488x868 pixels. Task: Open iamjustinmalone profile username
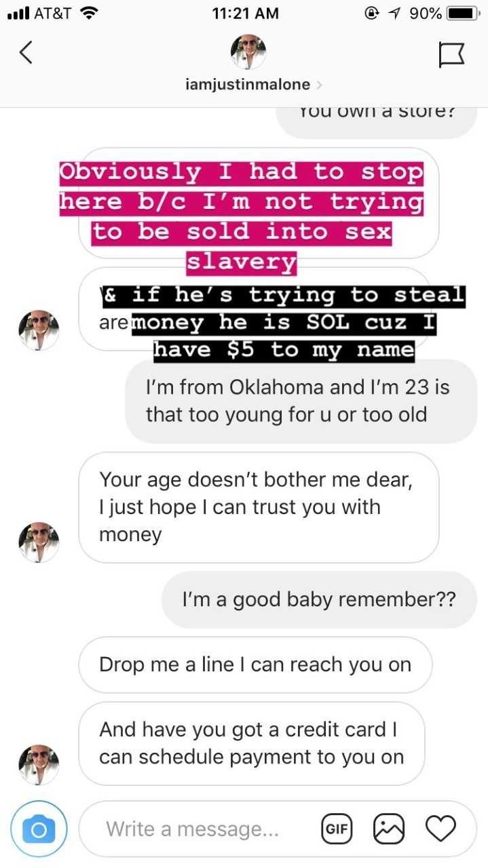click(x=248, y=85)
